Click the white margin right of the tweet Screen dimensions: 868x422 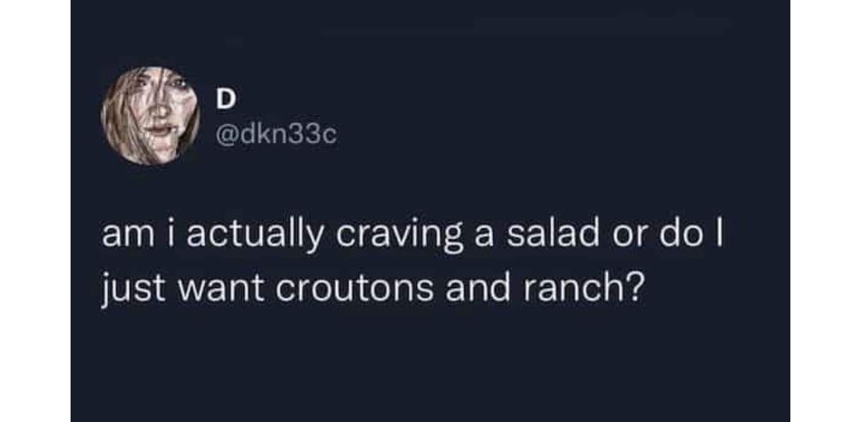828,211
